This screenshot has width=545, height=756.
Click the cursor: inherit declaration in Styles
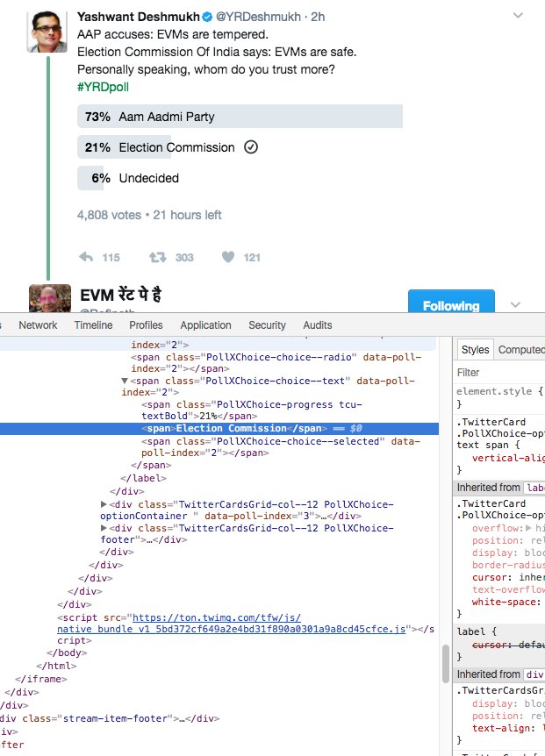[x=508, y=578]
